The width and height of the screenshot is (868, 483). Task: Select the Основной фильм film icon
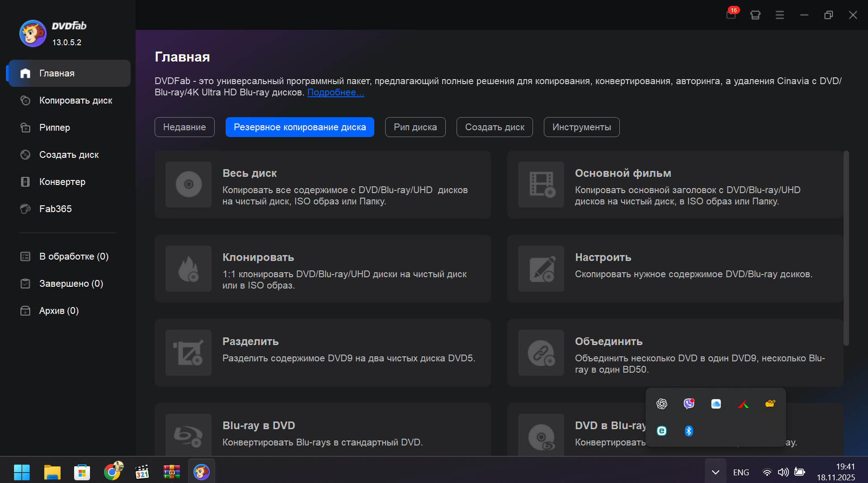point(541,185)
